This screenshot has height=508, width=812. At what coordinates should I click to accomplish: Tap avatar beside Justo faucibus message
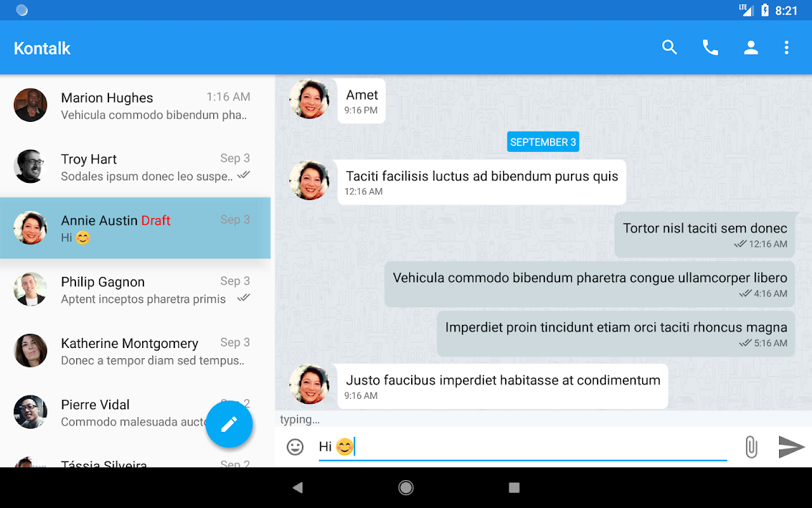[x=310, y=385]
